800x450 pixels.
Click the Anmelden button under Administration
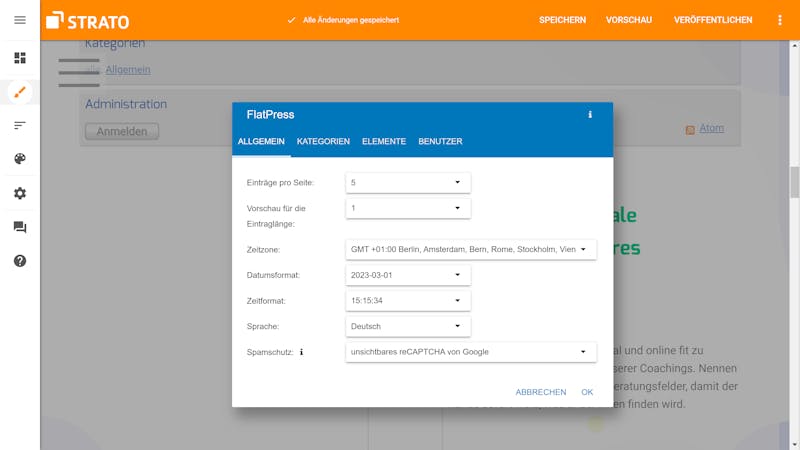pyautogui.click(x=122, y=131)
